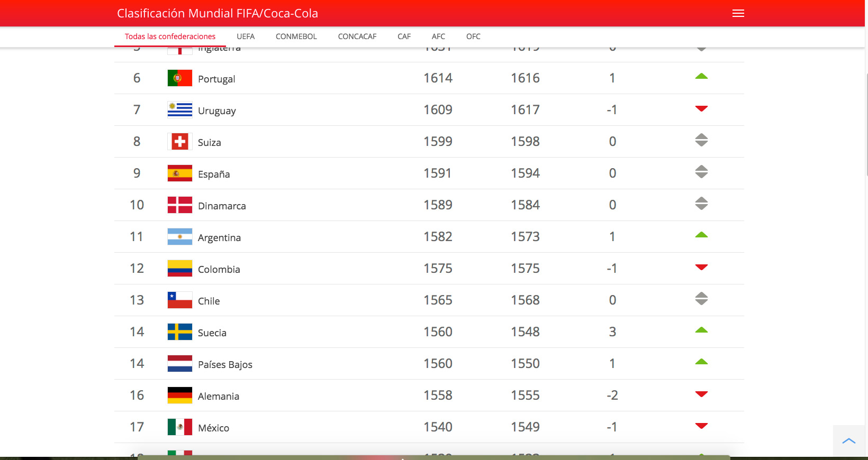
Task: Click Países Bajos previous points 1550
Action: (526, 364)
